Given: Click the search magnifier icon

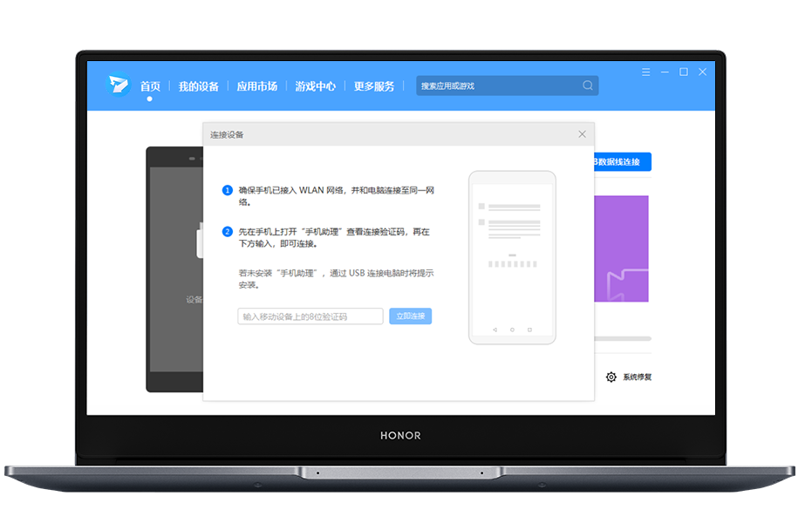Looking at the screenshot, I should 588,85.
